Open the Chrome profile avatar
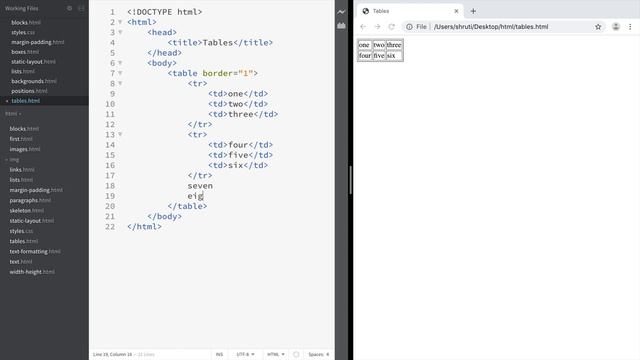 point(616,27)
